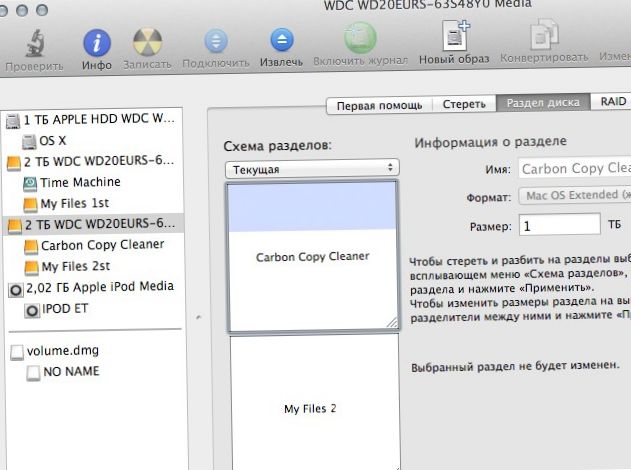Select the 1 ТБ APPLE HDD drive icon
Image resolution: width=631 pixels, height=470 pixels.
tap(13, 121)
